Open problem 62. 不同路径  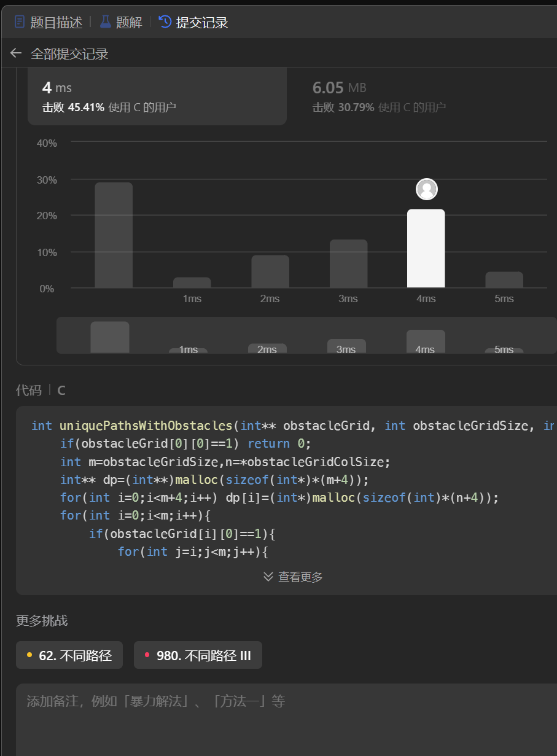pos(75,655)
